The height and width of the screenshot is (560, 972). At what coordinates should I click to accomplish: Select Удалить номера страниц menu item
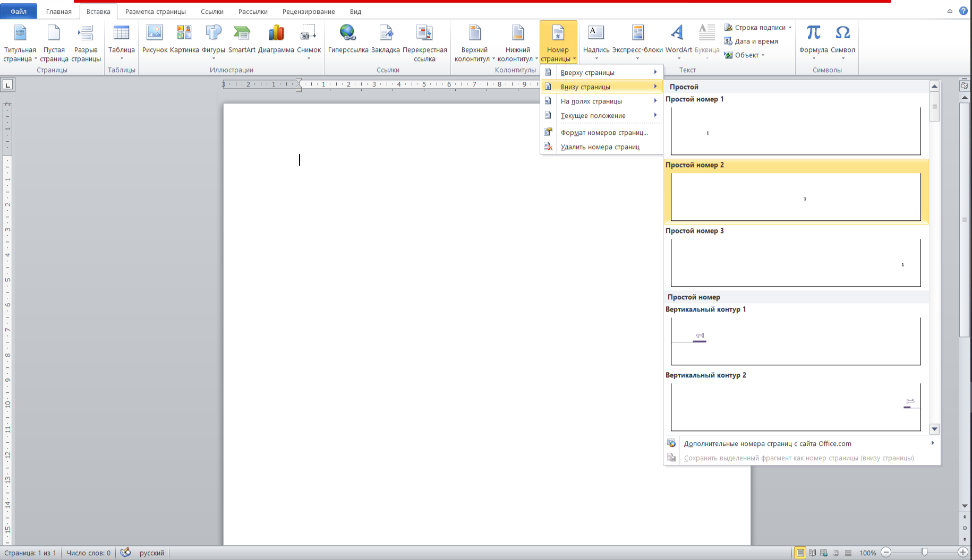point(600,147)
